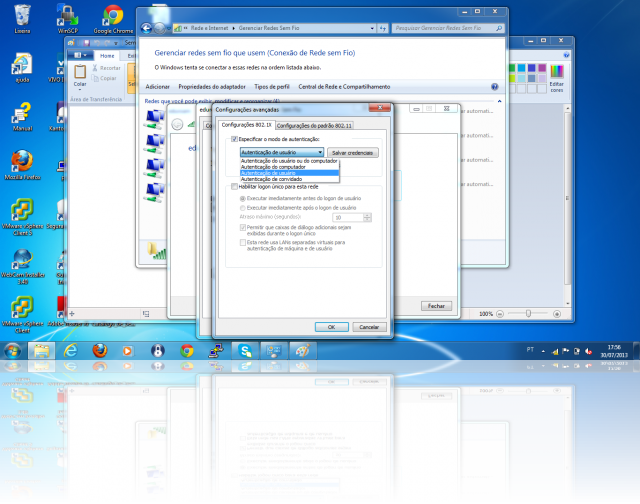Choose Autenticação do computador option
This screenshot has width=640, height=504.
289,167
